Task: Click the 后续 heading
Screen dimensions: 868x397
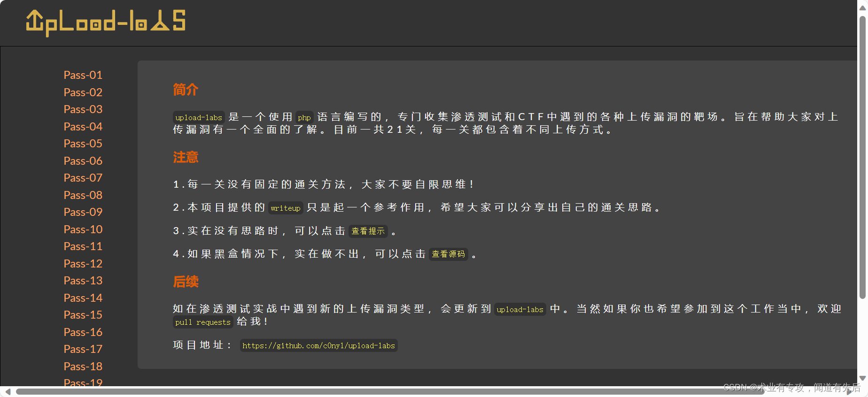Action: click(x=186, y=282)
